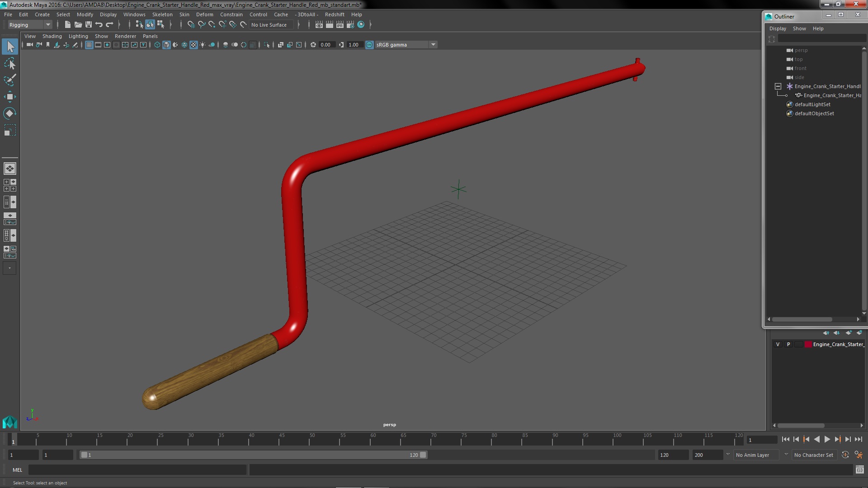This screenshot has width=868, height=488.
Task: Open the Render View window
Action: tap(319, 25)
